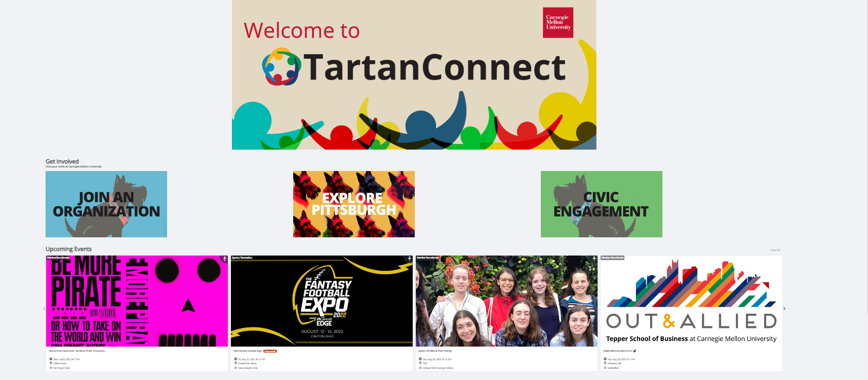Open the Civic Engagement tile
This screenshot has height=380, width=868.
click(x=602, y=204)
